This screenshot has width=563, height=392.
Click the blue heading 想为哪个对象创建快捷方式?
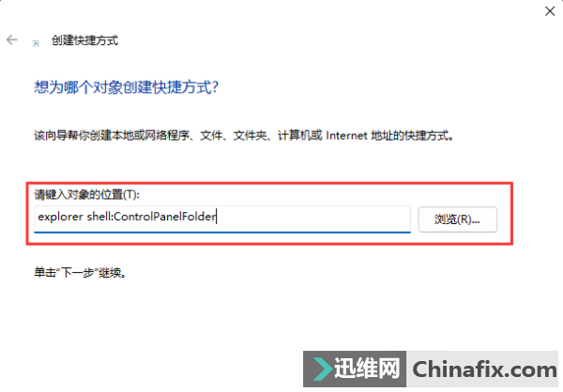tap(127, 87)
